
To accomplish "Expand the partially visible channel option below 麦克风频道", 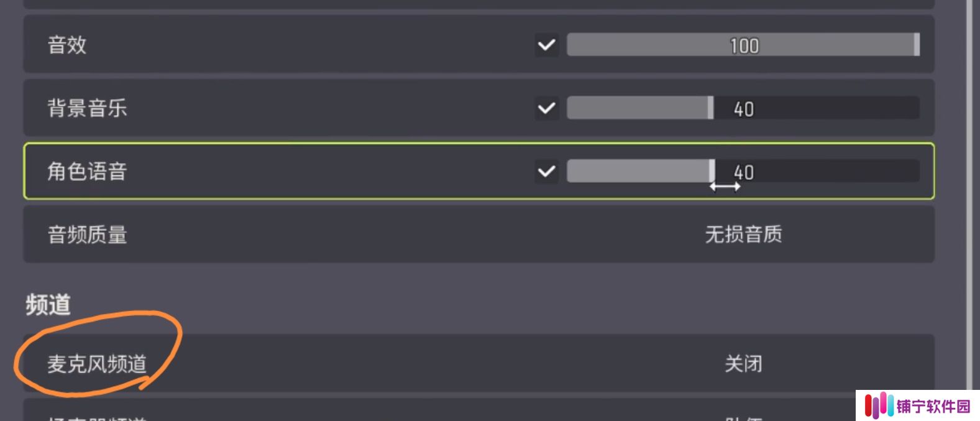I will [479, 410].
